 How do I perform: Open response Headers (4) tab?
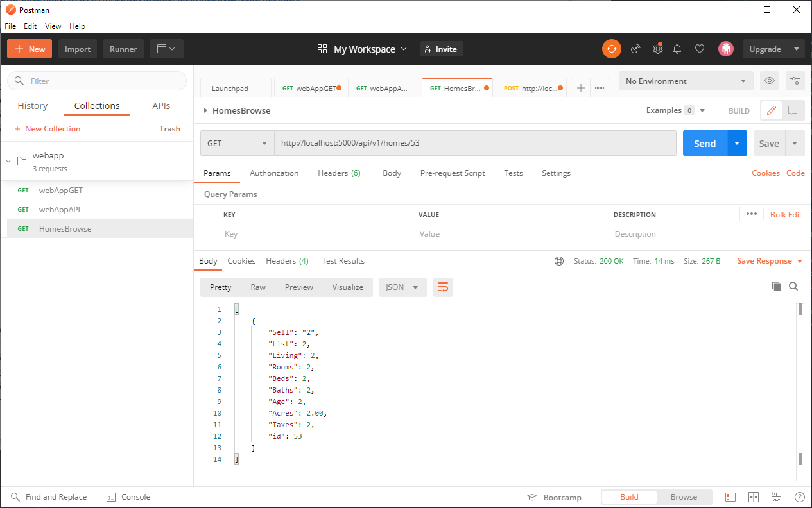click(287, 261)
